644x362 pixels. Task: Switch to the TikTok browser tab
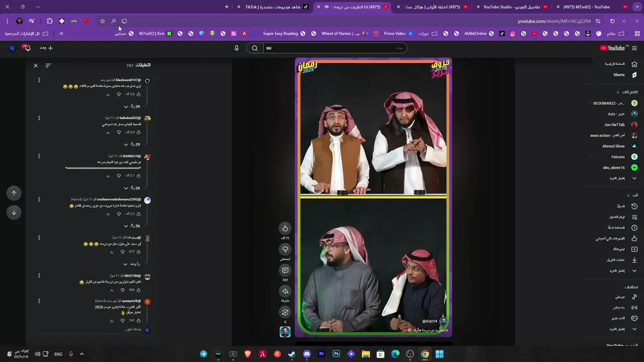pos(275,7)
